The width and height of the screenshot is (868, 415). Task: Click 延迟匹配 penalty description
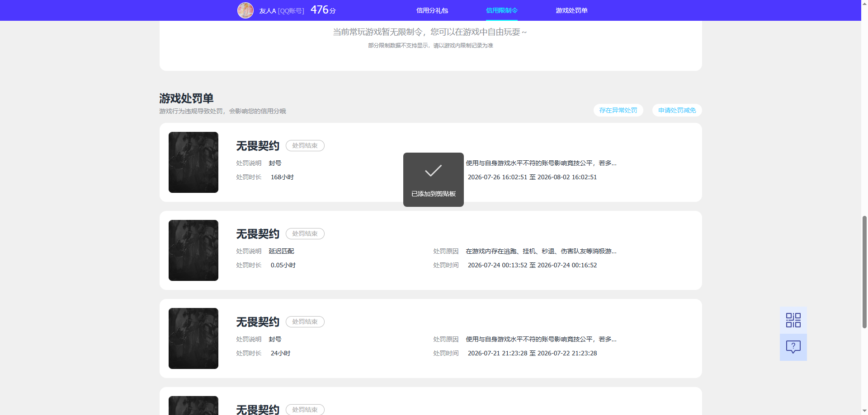[281, 251]
